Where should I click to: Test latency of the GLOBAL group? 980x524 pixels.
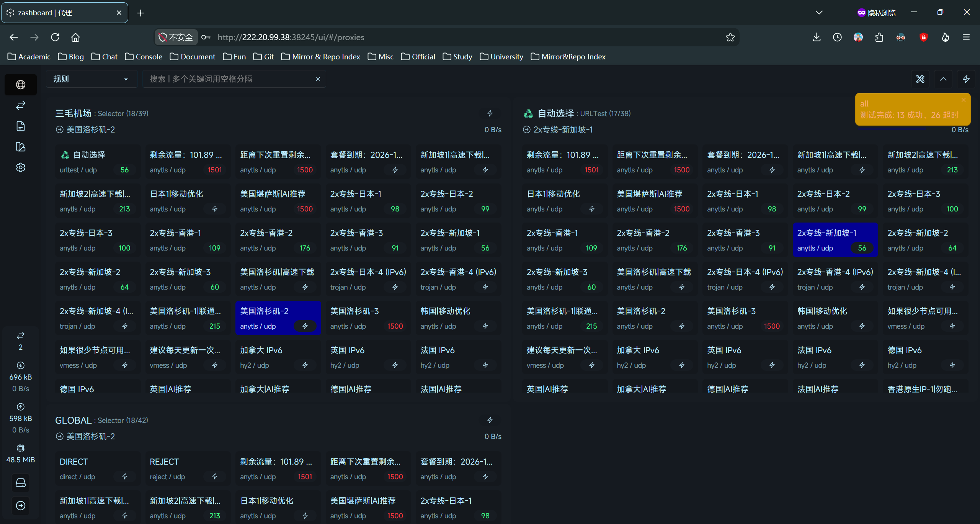pyautogui.click(x=490, y=420)
